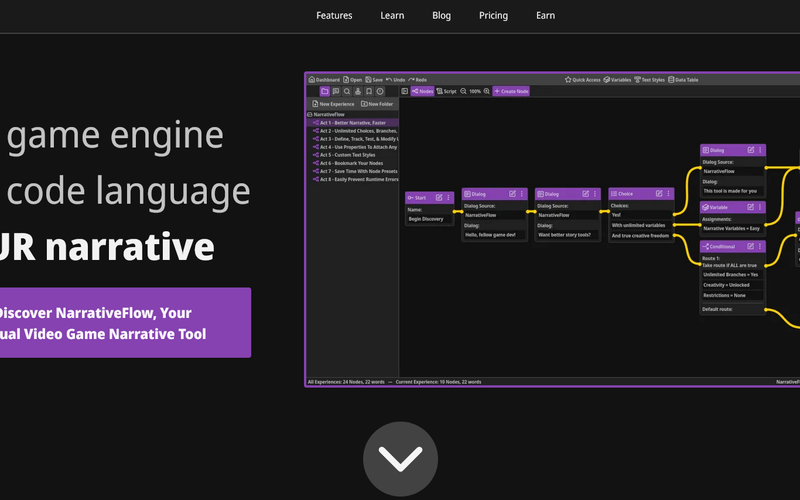Open three-dot menu on Conditional node
The width and height of the screenshot is (800, 500).
point(760,246)
